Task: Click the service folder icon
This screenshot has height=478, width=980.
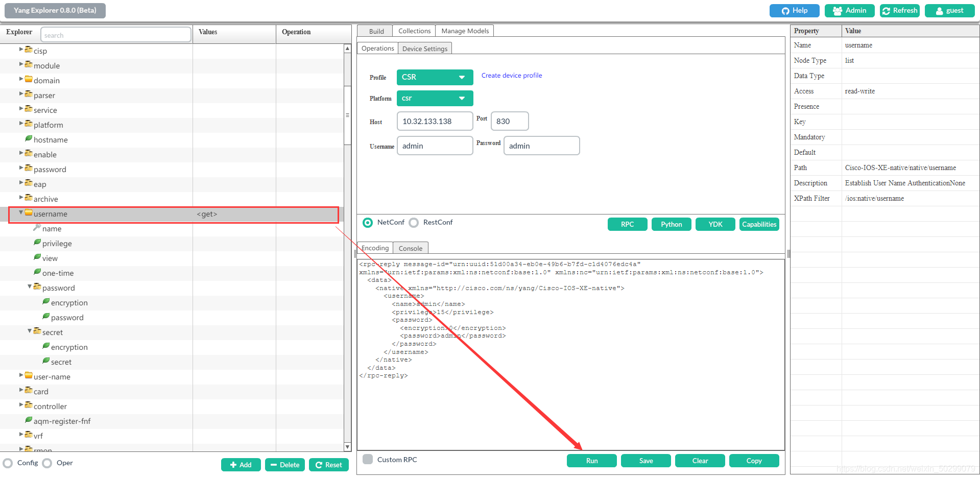Action: tap(29, 109)
